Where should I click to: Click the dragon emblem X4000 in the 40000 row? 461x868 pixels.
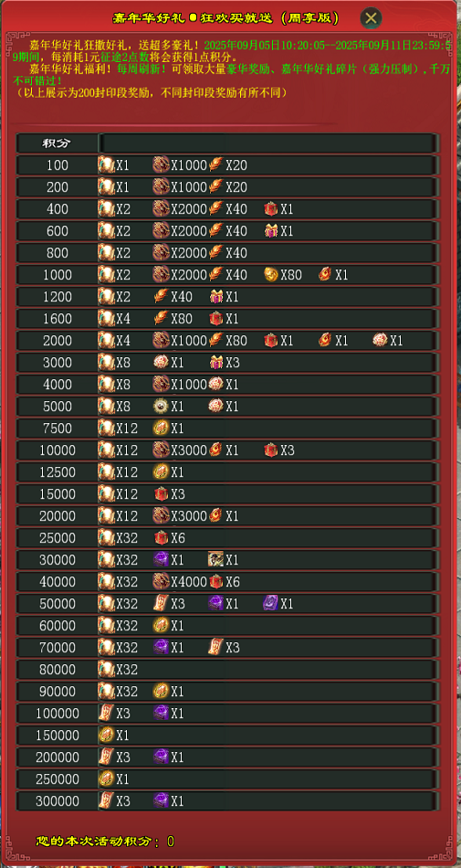point(161,582)
